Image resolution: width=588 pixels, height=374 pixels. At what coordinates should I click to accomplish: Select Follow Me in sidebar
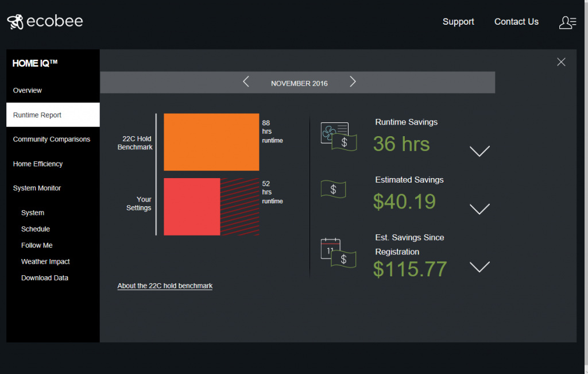pos(37,245)
